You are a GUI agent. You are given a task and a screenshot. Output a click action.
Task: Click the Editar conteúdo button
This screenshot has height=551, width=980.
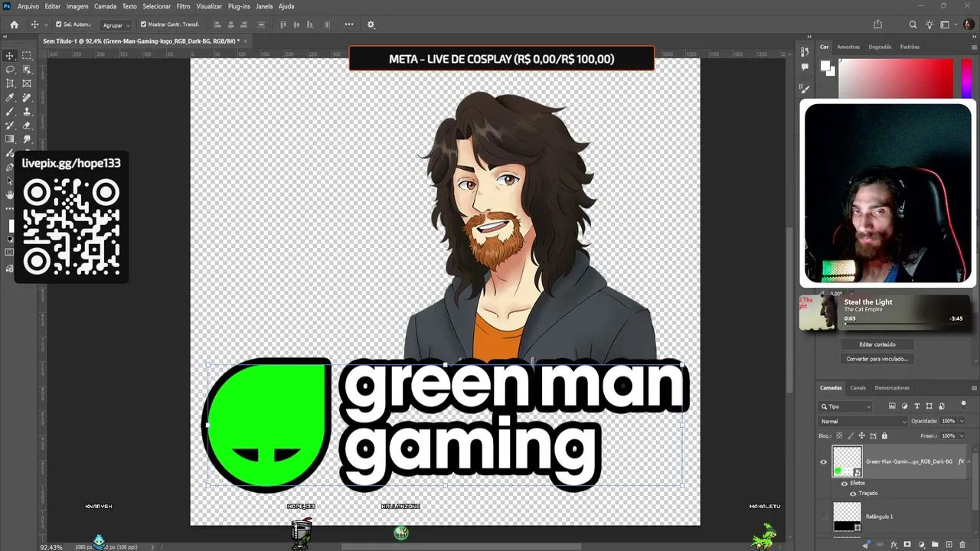coord(877,344)
